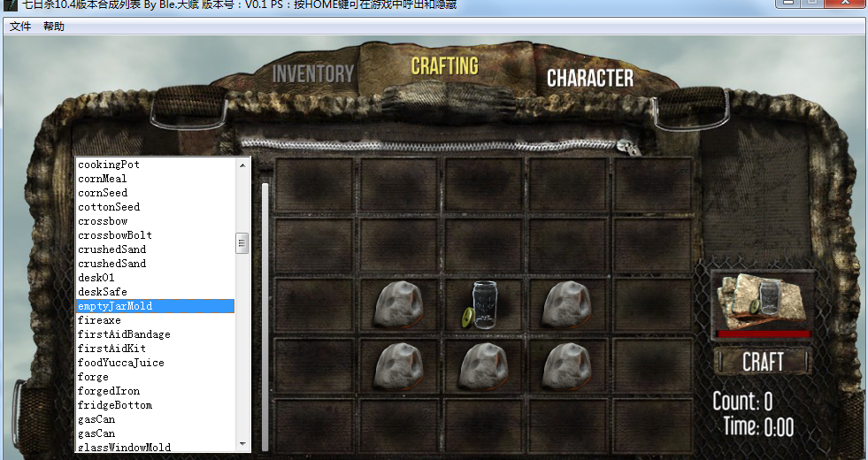Select the bottom-middle stone in crafting grid

[x=483, y=364]
